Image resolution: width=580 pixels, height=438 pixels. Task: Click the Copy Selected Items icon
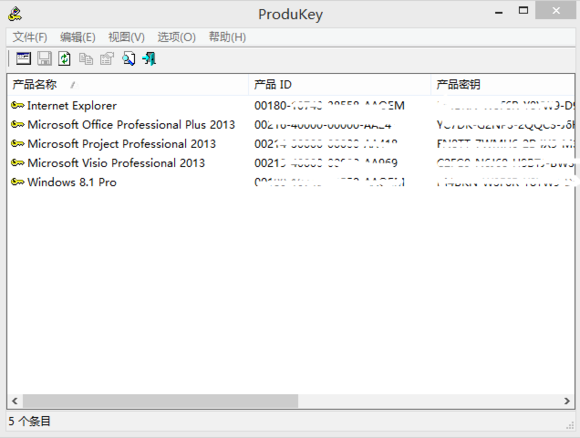tap(86, 59)
